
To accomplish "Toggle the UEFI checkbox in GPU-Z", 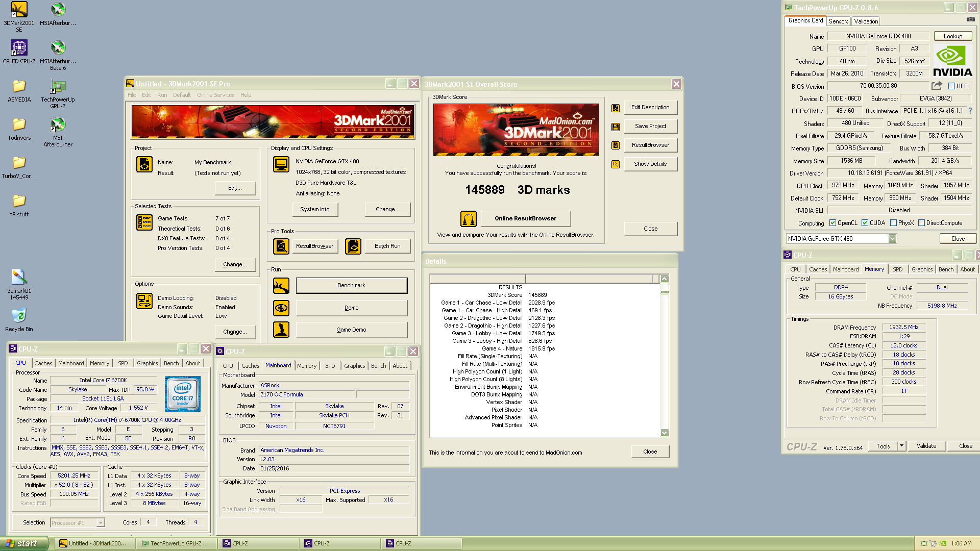I will pos(951,86).
